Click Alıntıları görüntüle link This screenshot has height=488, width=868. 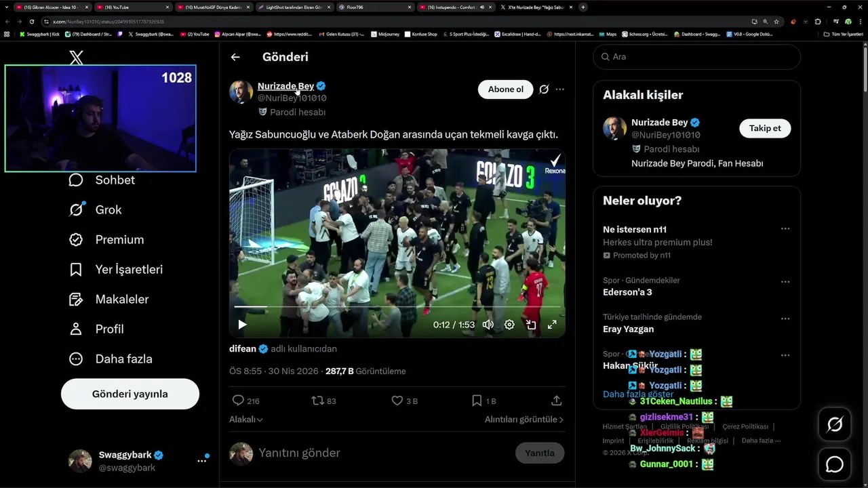pos(524,420)
